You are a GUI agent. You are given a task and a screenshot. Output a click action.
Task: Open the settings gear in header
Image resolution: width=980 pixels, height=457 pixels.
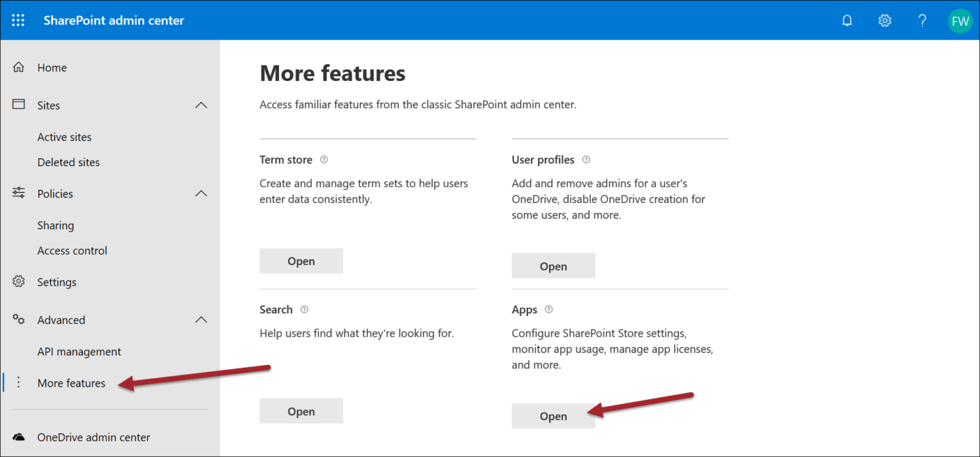point(885,20)
